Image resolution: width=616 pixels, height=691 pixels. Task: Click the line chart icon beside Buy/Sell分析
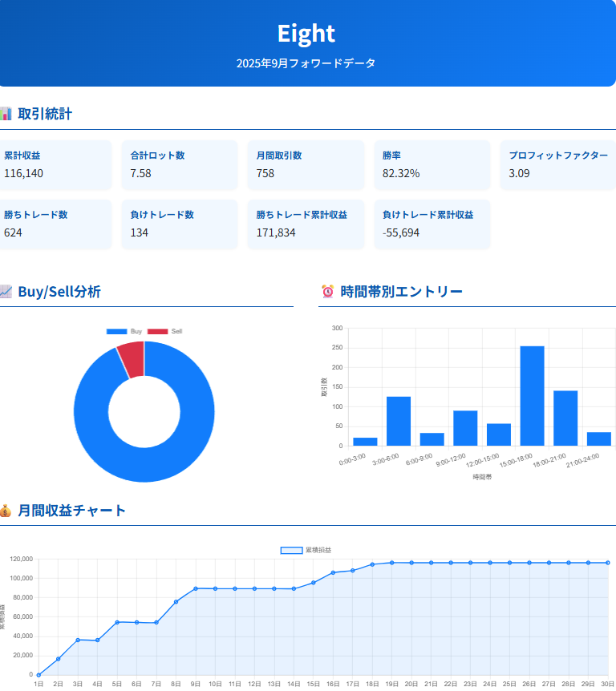coord(5,292)
